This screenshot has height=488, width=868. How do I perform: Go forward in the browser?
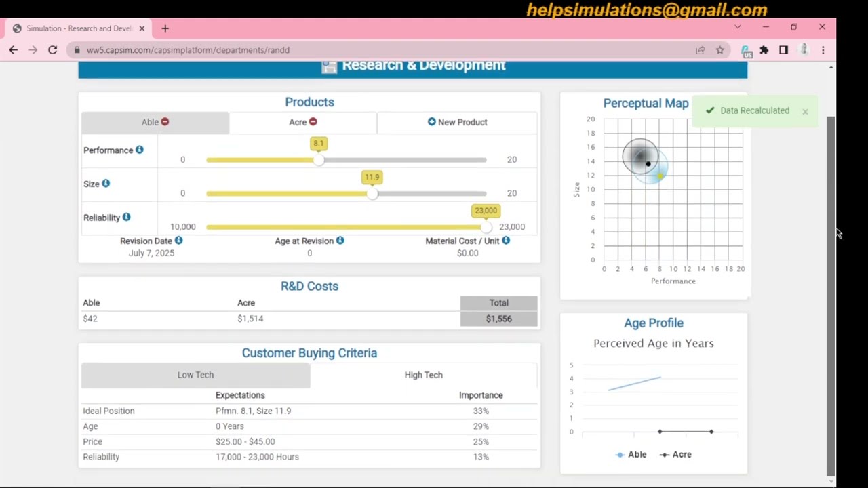point(33,50)
